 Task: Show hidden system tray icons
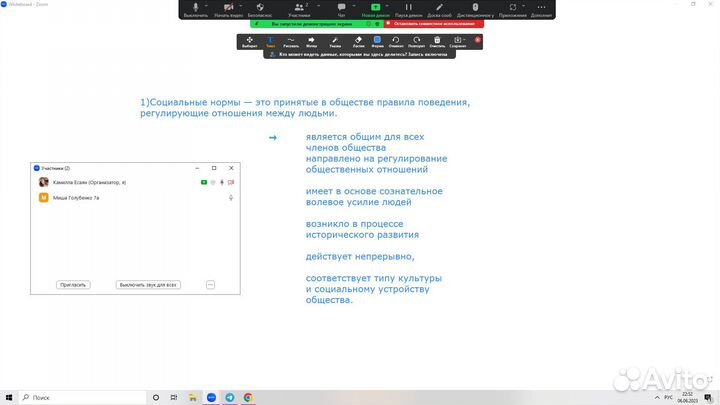click(x=657, y=398)
